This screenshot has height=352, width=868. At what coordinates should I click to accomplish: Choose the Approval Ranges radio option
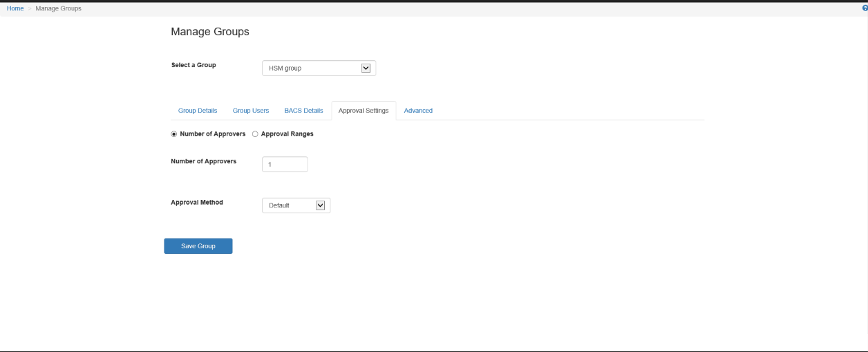click(x=255, y=134)
